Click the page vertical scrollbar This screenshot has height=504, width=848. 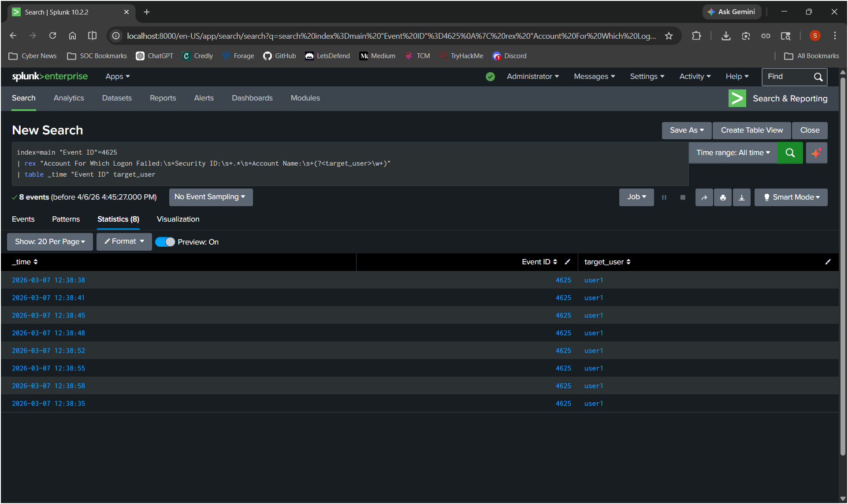(x=843, y=264)
